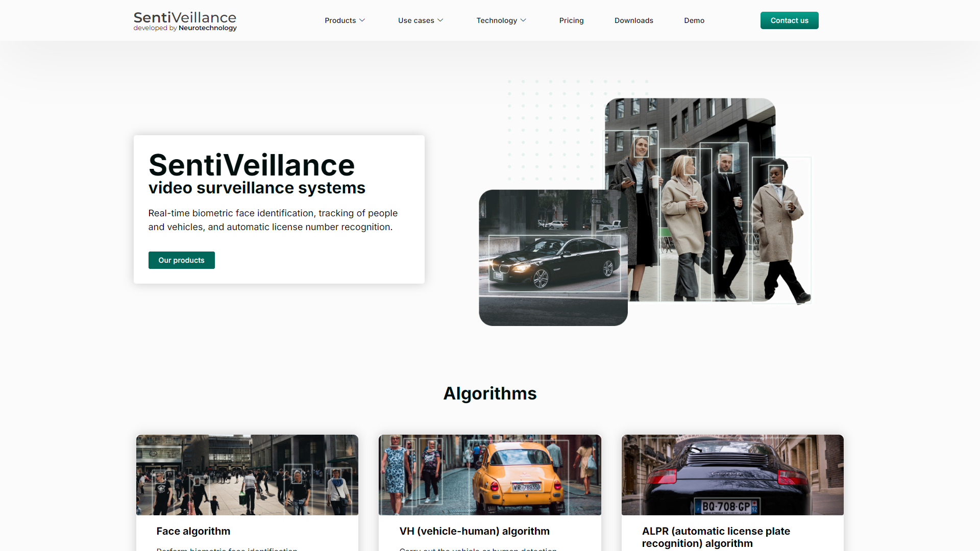Click the SentiVeillance logo icon
The width and height of the screenshot is (980, 551).
coord(185,20)
